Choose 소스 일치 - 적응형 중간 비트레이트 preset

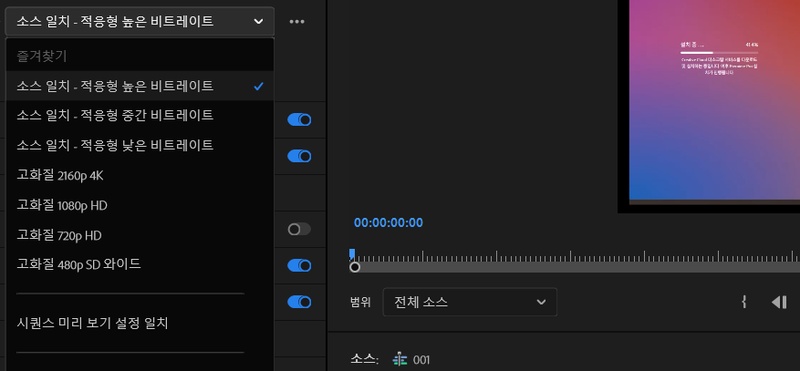click(x=140, y=115)
